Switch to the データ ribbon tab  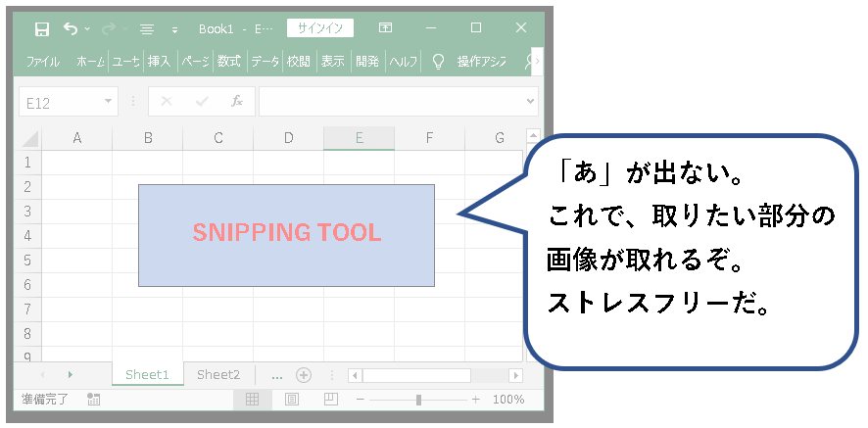pyautogui.click(x=265, y=62)
